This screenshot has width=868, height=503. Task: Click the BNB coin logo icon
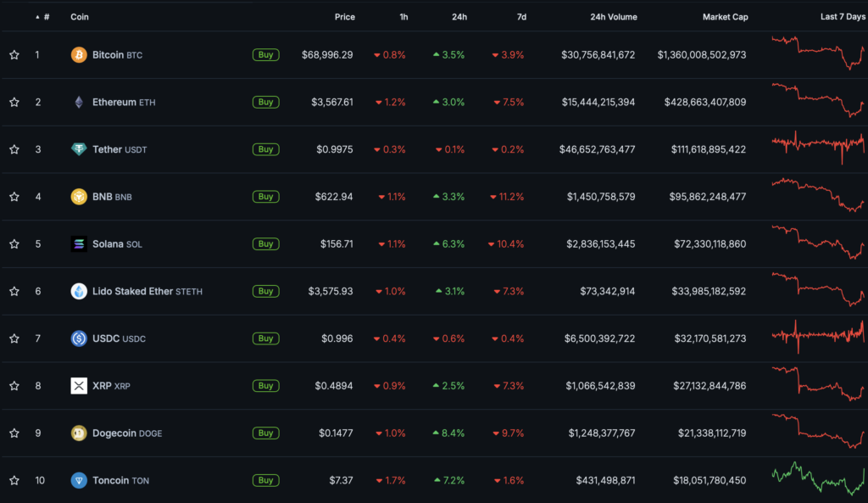point(79,197)
